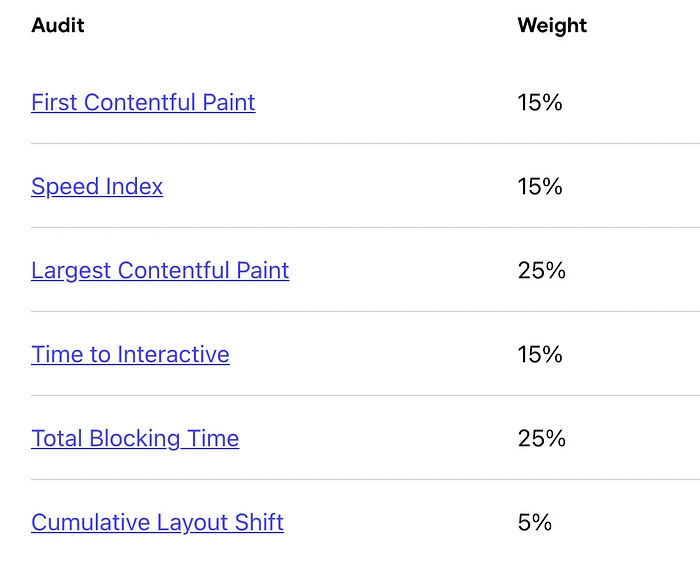Image resolution: width=700 pixels, height=564 pixels.
Task: Click the Time to Interactive link
Action: tap(130, 354)
